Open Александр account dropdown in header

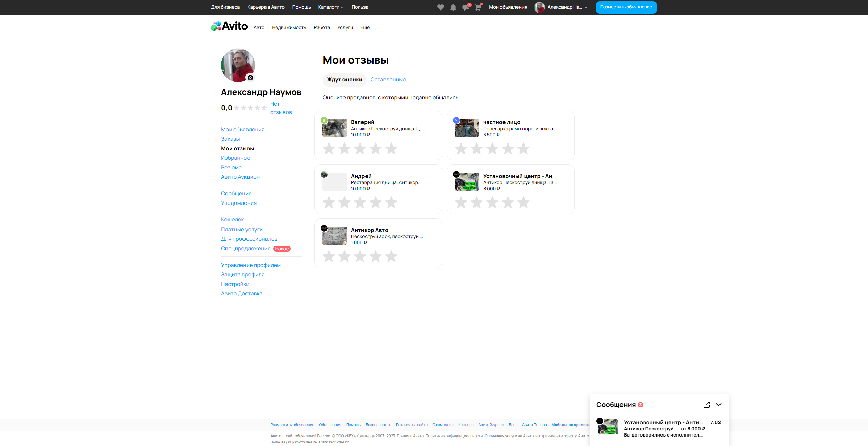tap(565, 7)
